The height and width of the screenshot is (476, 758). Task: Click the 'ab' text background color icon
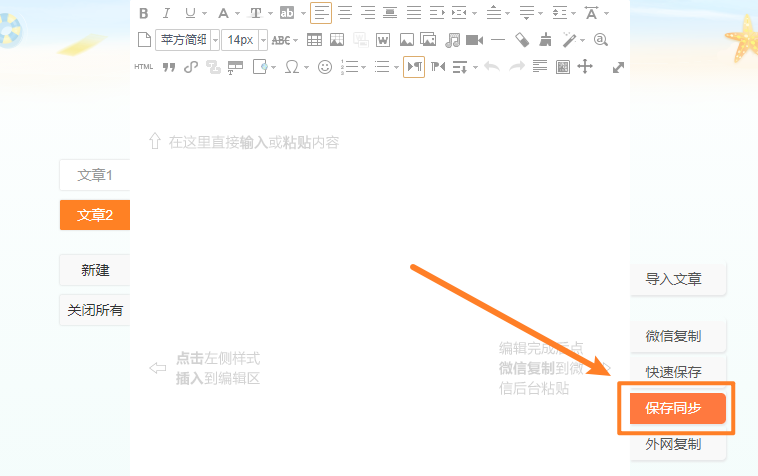[287, 13]
